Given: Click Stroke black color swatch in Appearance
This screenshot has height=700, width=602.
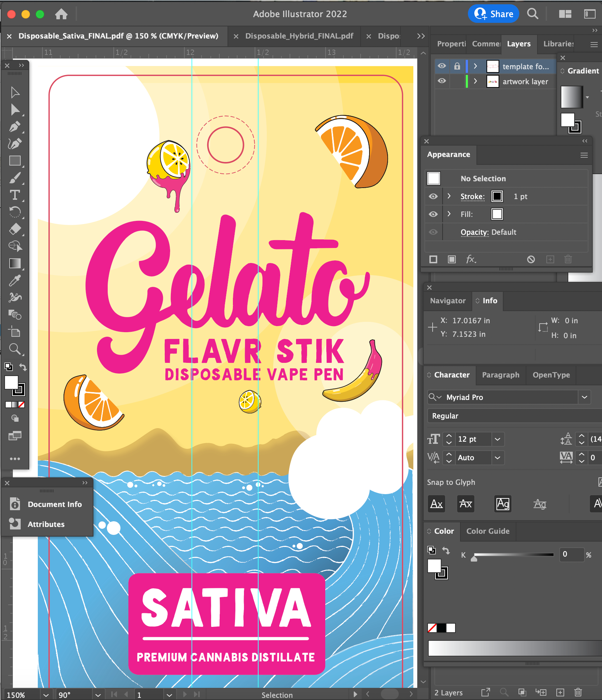Looking at the screenshot, I should [497, 196].
